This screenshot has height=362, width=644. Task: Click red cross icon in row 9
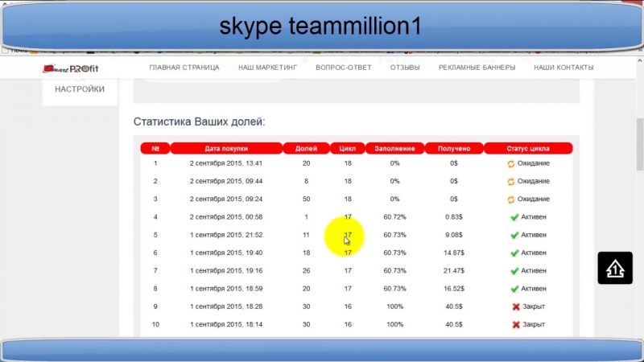point(516,306)
